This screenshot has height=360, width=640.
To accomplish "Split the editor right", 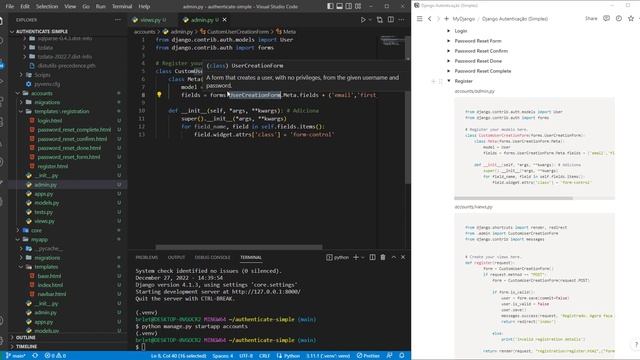I will point(391,20).
